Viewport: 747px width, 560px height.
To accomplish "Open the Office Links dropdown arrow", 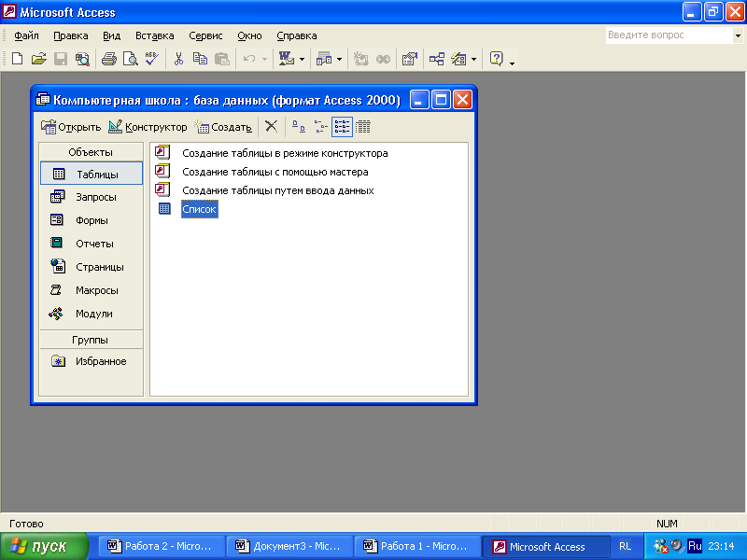I will [x=302, y=60].
